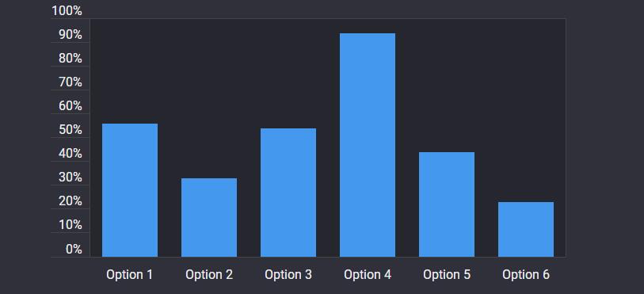The width and height of the screenshot is (644, 294).
Task: Click the 70% y-axis label
Action: pyautogui.click(x=70, y=82)
